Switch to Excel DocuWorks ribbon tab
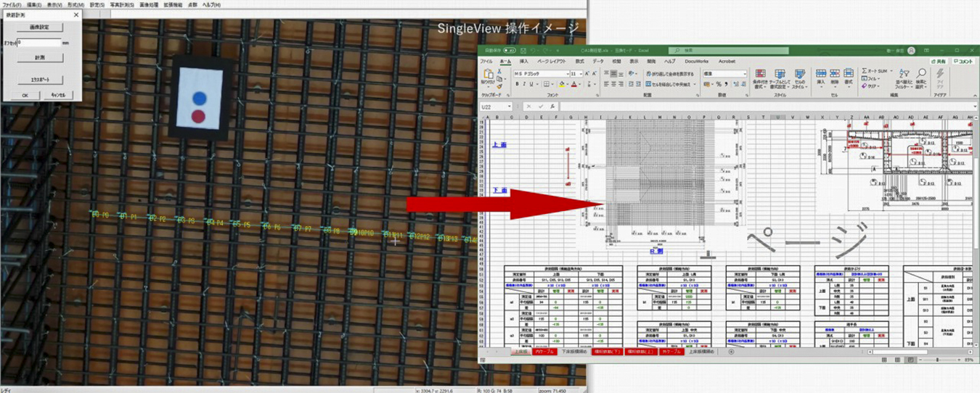The width and height of the screenshot is (980, 393). pyautogui.click(x=696, y=62)
